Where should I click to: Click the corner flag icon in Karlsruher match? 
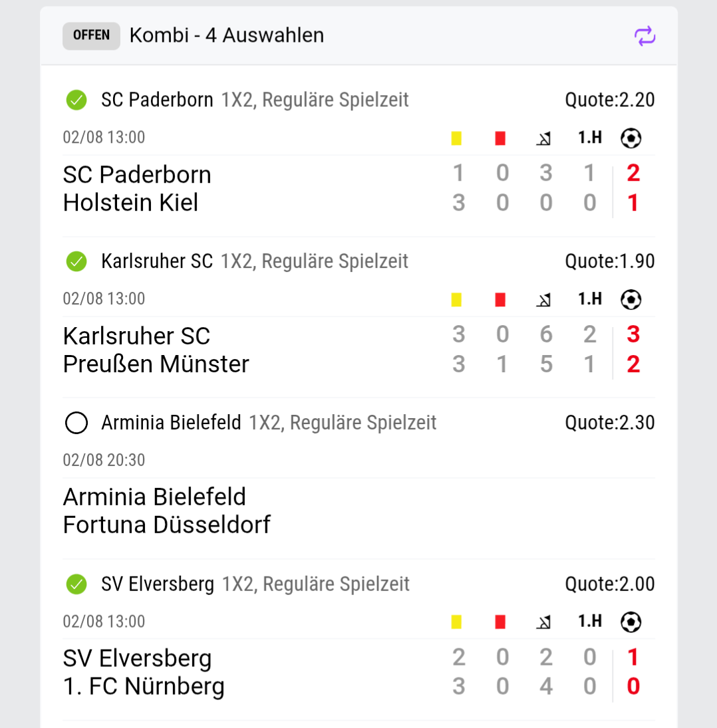coord(544,300)
